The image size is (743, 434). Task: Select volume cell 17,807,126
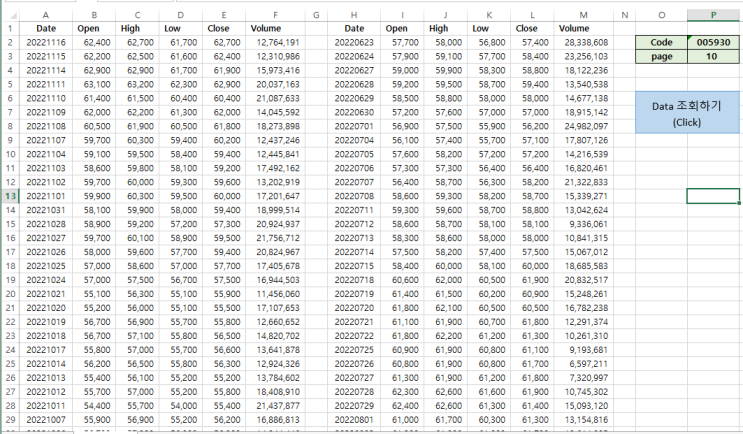[x=583, y=140]
